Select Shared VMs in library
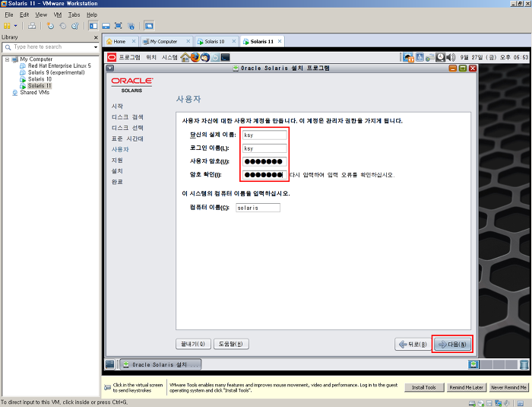 point(35,92)
